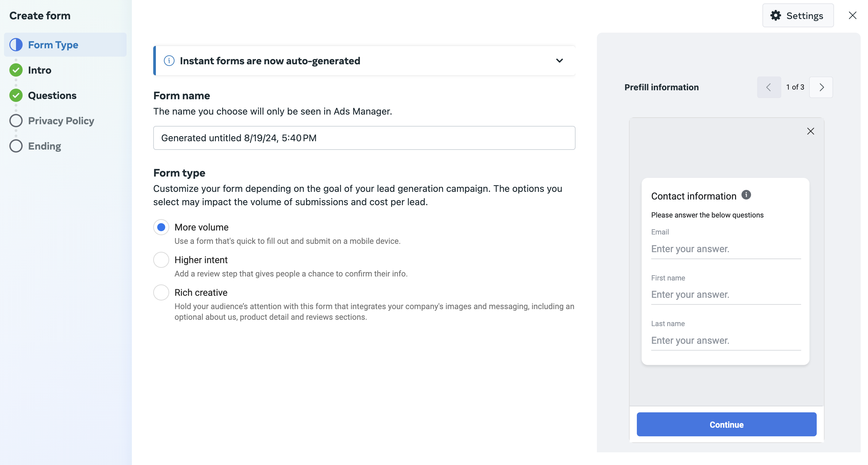Open the Settings gear button

[798, 16]
